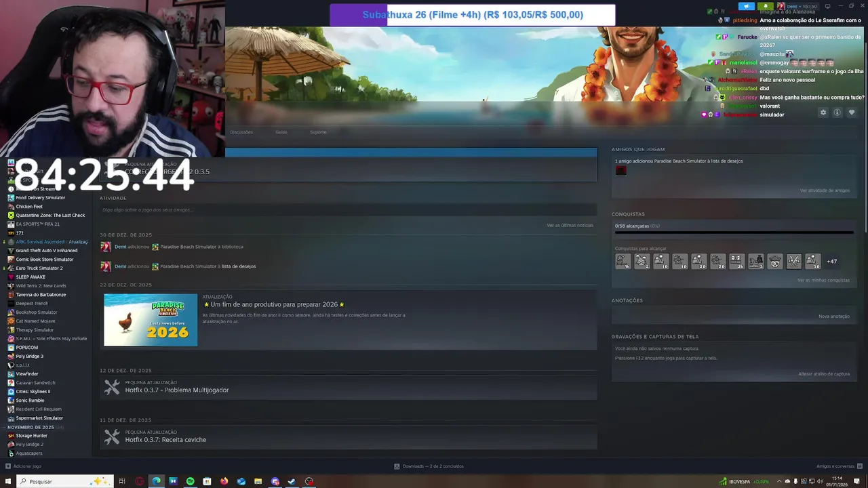Open Downloads status in bottom bar
868x488 pixels.
(x=429, y=466)
